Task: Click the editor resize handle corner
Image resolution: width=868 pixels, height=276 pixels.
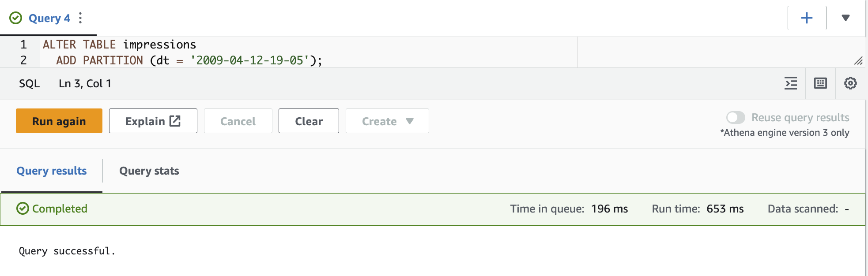Action: (858, 61)
